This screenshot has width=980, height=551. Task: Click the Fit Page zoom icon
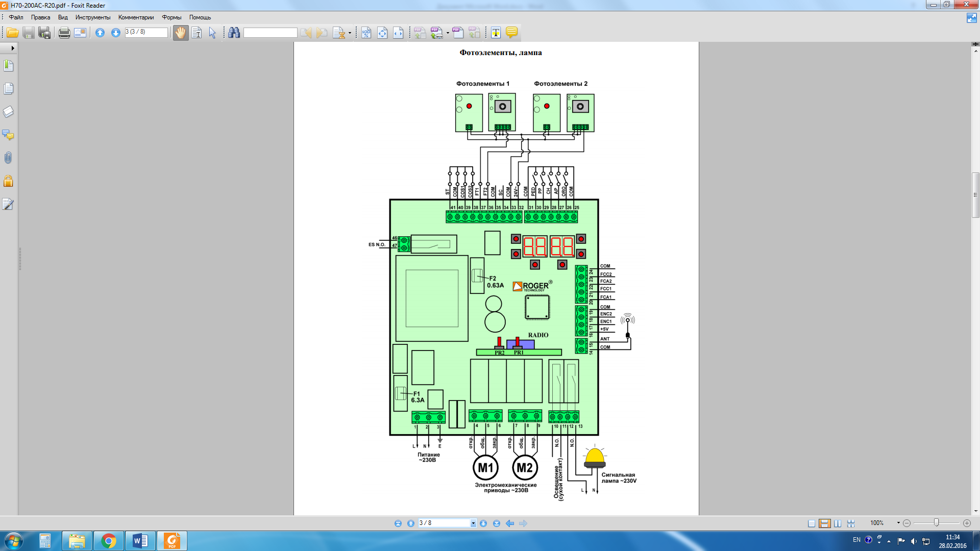pos(382,33)
